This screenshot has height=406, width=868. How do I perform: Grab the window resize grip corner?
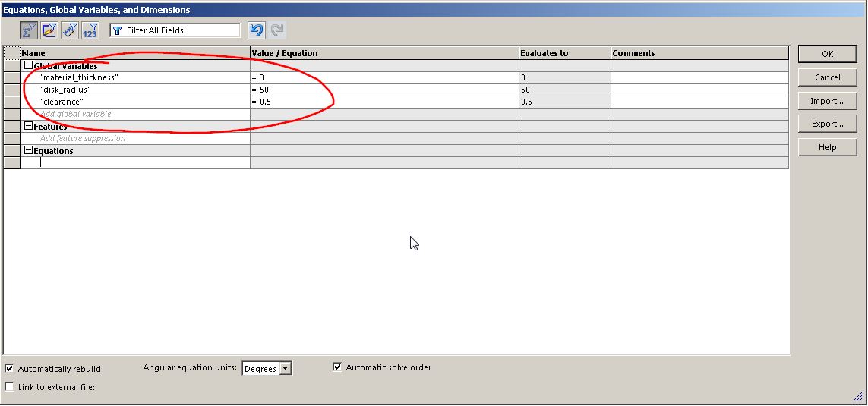point(858,396)
